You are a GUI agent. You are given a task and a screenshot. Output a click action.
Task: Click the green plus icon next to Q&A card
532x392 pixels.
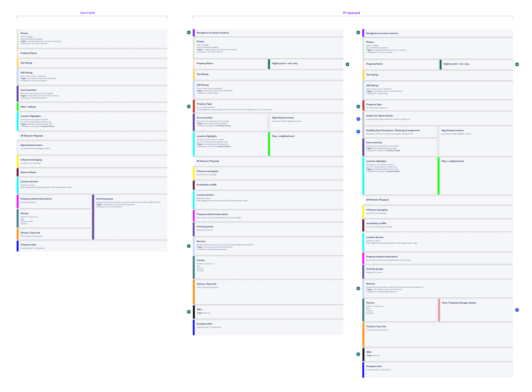189,311
